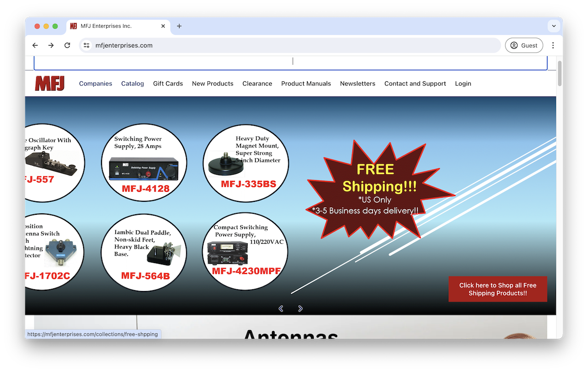Open the site information icon in the address bar
This screenshot has width=588, height=372.
tap(87, 46)
